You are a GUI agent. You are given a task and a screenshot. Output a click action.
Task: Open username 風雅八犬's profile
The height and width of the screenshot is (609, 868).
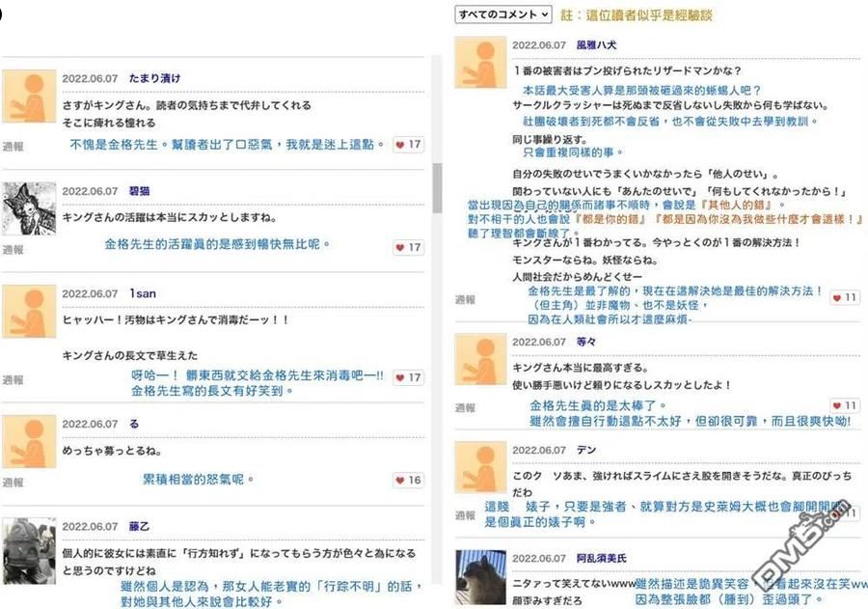(x=596, y=45)
